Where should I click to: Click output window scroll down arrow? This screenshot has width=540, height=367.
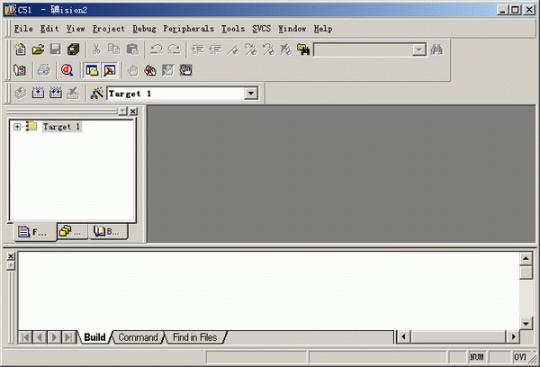point(526,323)
